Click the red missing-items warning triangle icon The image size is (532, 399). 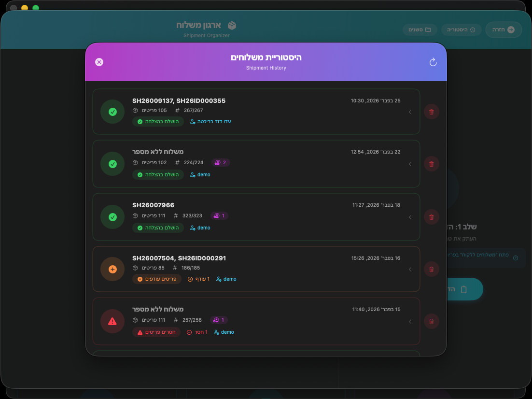click(x=112, y=321)
